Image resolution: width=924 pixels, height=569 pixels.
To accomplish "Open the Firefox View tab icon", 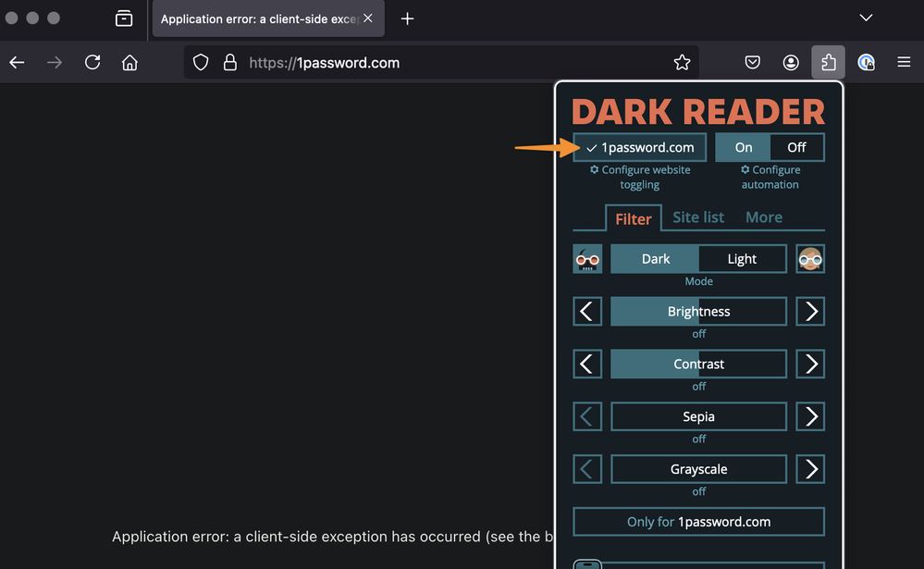I will (x=124, y=19).
